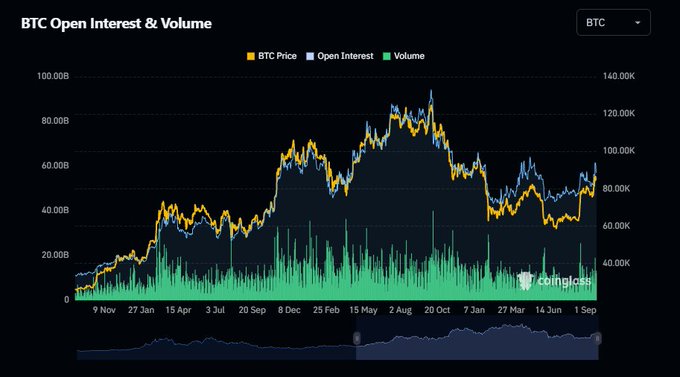Click the BTC Open Interest & Volume title
This screenshot has height=377, width=680.
click(x=116, y=23)
